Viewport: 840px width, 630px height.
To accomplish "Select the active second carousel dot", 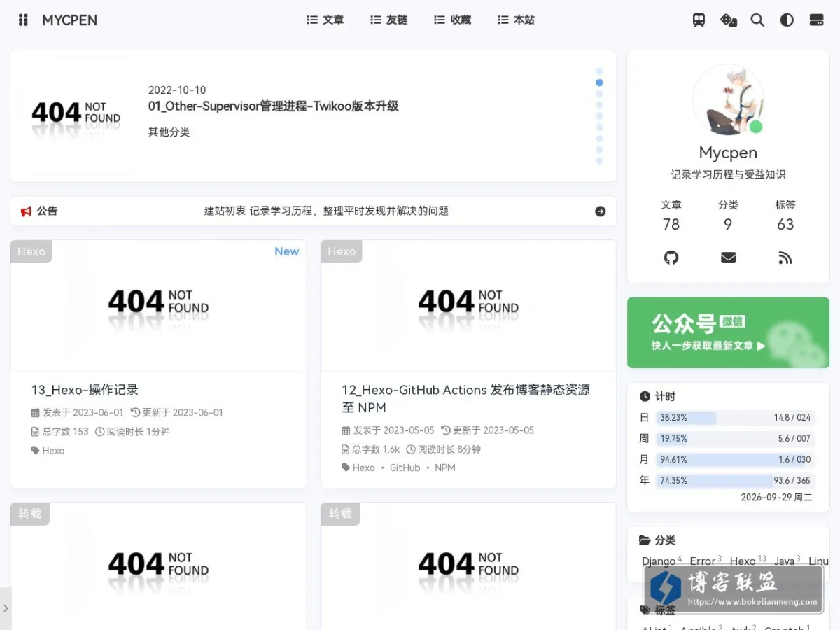I will coord(599,83).
